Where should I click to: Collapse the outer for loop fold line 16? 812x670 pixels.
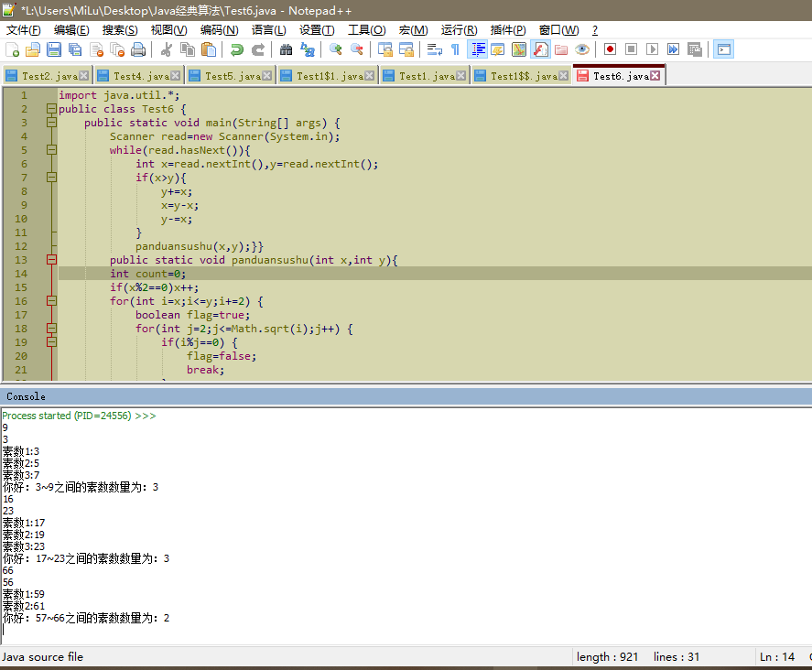pyautogui.click(x=51, y=301)
